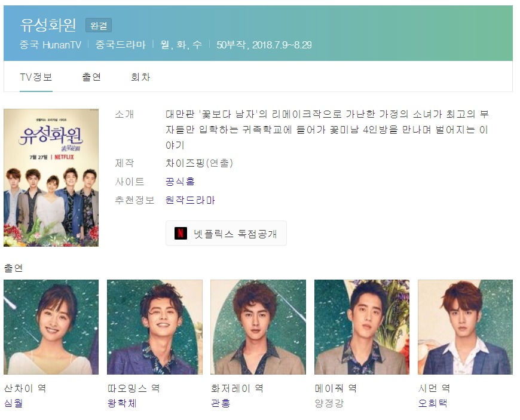This screenshot has height=420, width=520.
Task: Click the 양정강 actor name
Action: (x=329, y=403)
